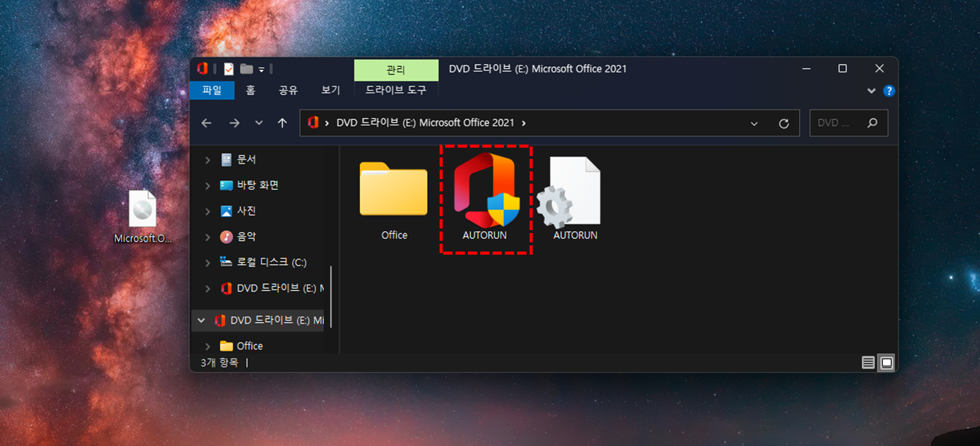The width and height of the screenshot is (980, 446).
Task: Open the Customize Quick Access Toolbar dropdown
Action: click(261, 69)
